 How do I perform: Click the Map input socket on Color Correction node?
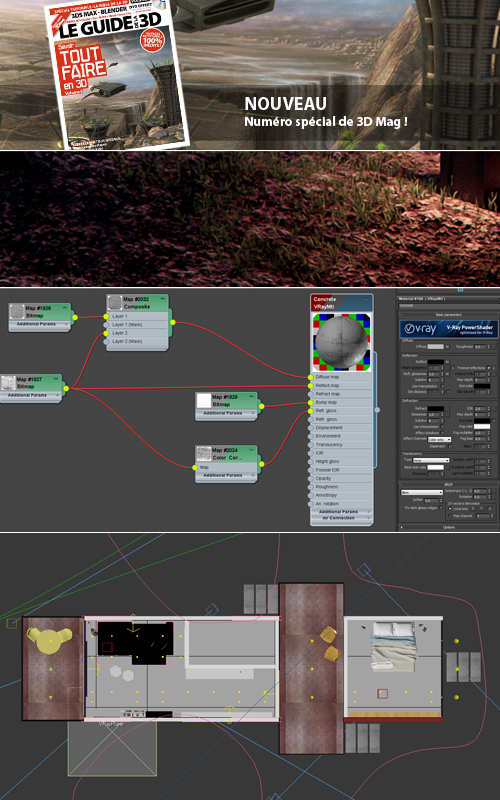[195, 467]
